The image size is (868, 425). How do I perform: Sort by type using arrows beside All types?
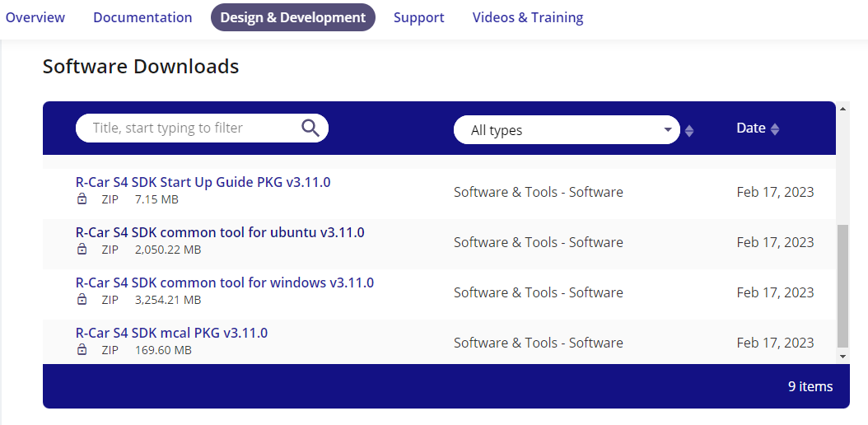point(689,131)
